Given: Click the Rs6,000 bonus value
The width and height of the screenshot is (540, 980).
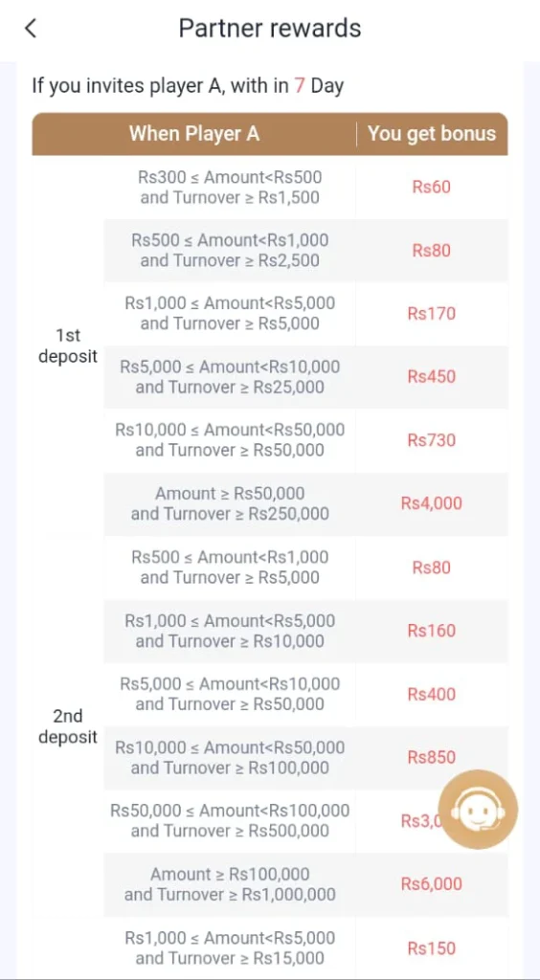Looking at the screenshot, I should (431, 884).
